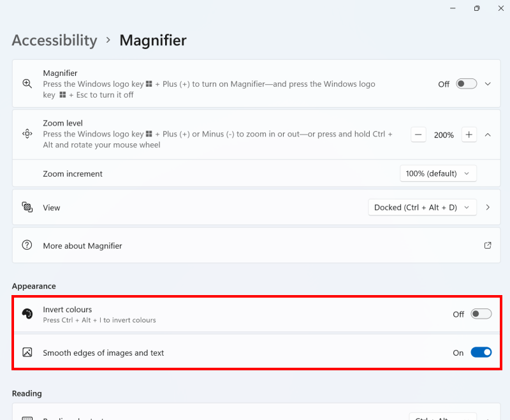The height and width of the screenshot is (420, 510).
Task: Open the Docked view dropdown
Action: (422, 207)
